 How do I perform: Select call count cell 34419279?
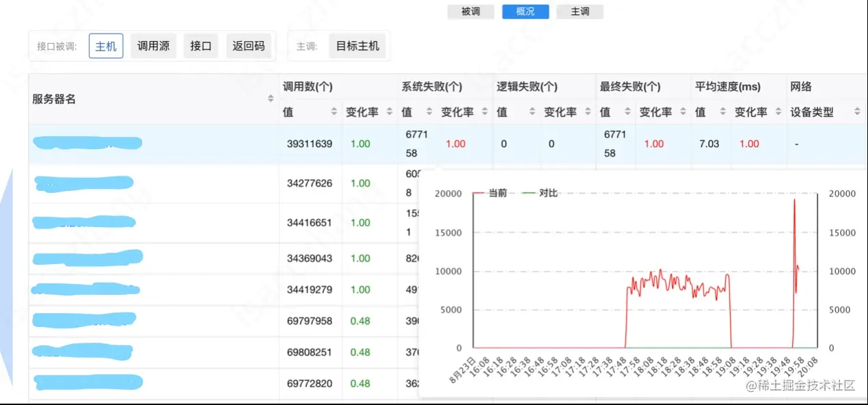click(x=310, y=290)
